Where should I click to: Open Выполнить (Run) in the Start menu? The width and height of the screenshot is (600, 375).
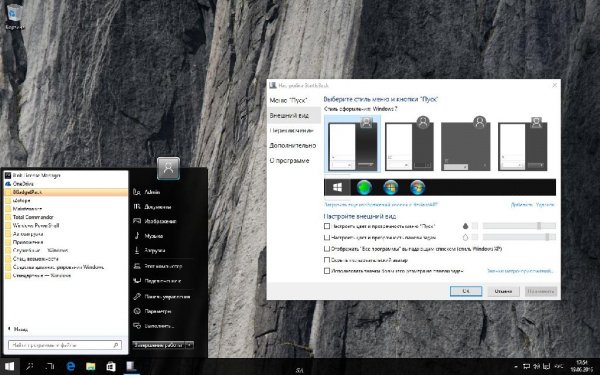[x=159, y=326]
